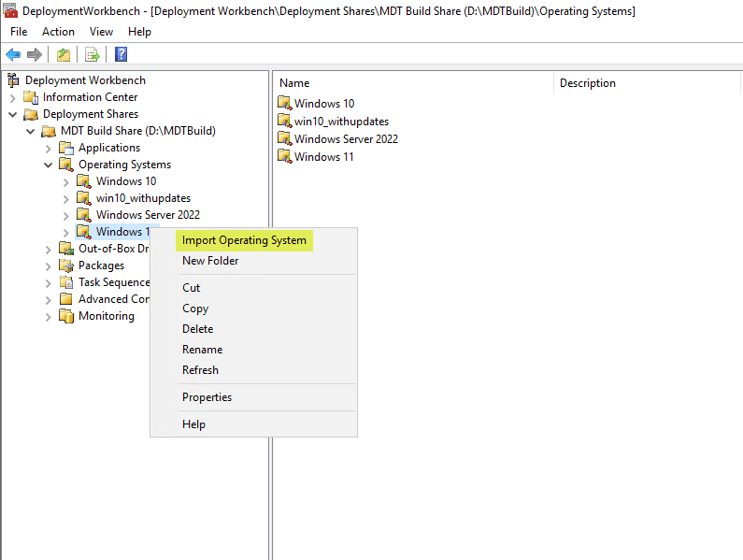Open the Action menu

coord(58,32)
